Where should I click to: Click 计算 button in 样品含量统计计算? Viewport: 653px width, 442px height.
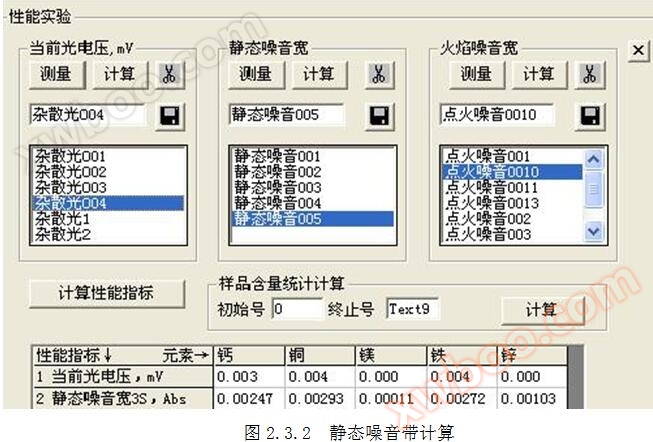click(x=542, y=309)
